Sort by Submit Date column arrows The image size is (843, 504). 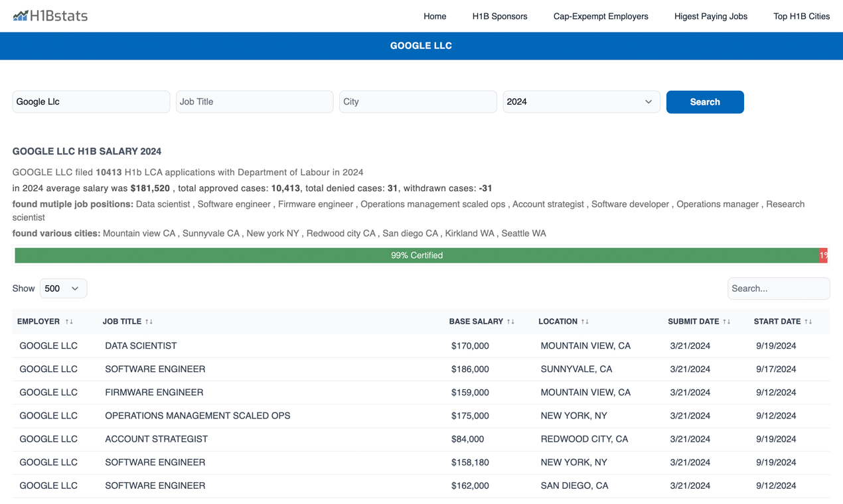point(727,322)
